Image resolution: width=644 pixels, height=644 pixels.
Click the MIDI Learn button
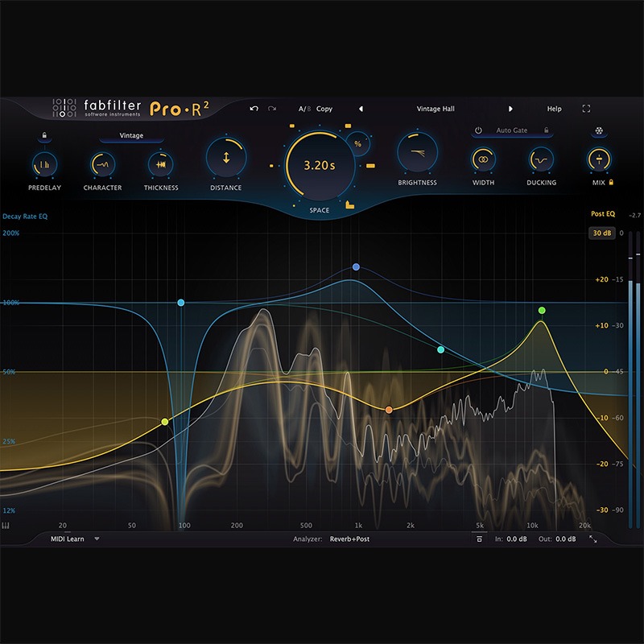click(68, 539)
